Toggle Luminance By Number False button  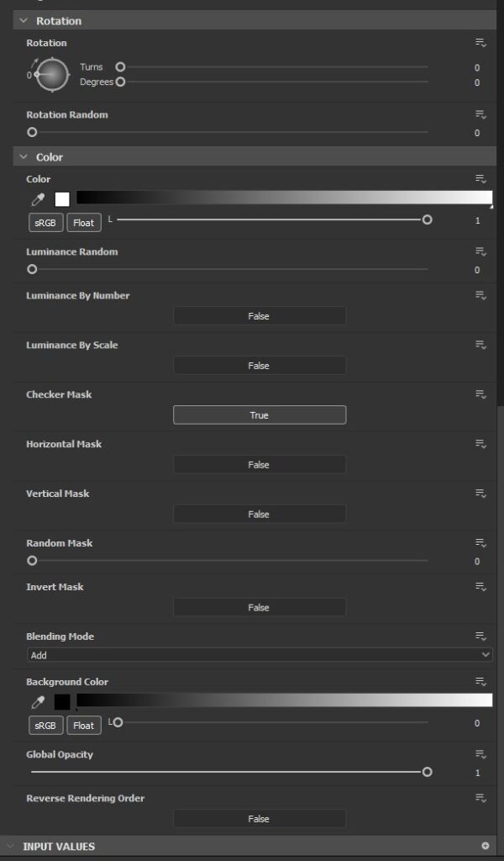260,316
